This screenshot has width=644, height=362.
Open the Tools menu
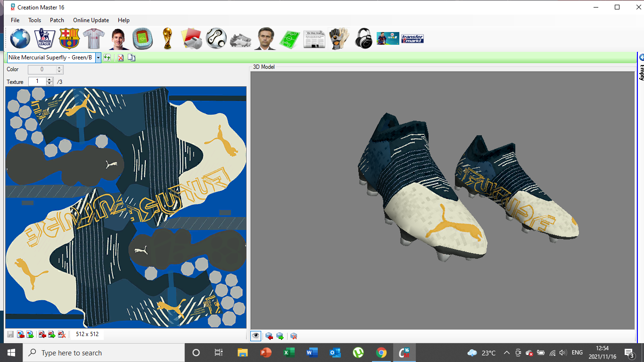click(x=34, y=20)
